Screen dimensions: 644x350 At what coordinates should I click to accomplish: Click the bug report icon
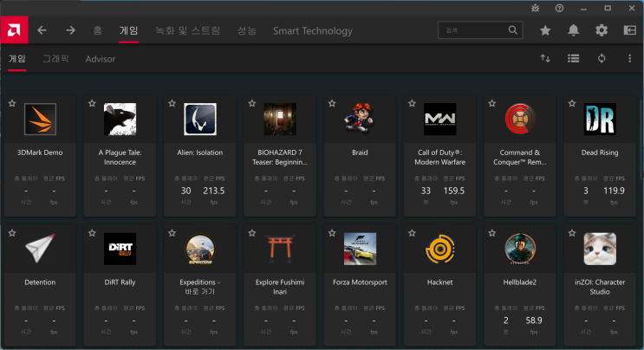tap(535, 8)
